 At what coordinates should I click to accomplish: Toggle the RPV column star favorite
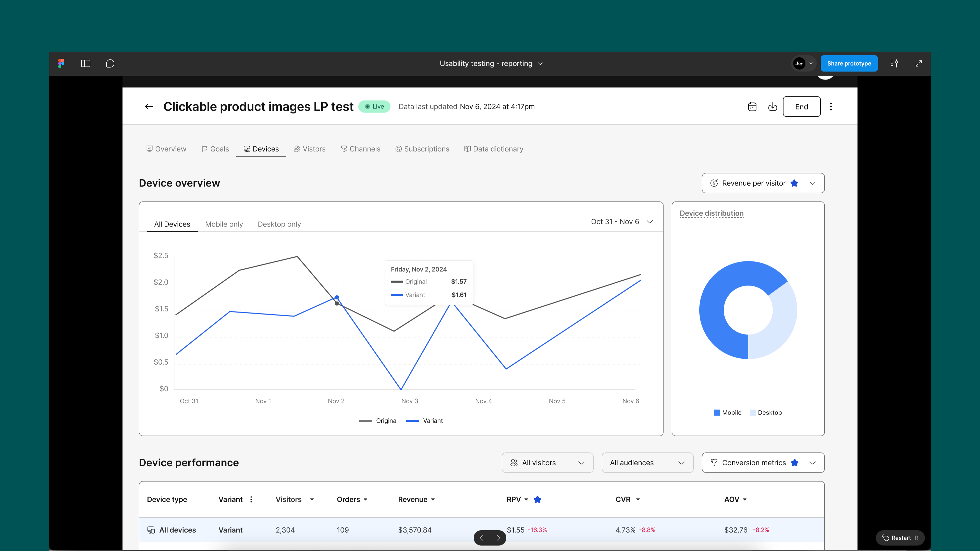point(537,499)
